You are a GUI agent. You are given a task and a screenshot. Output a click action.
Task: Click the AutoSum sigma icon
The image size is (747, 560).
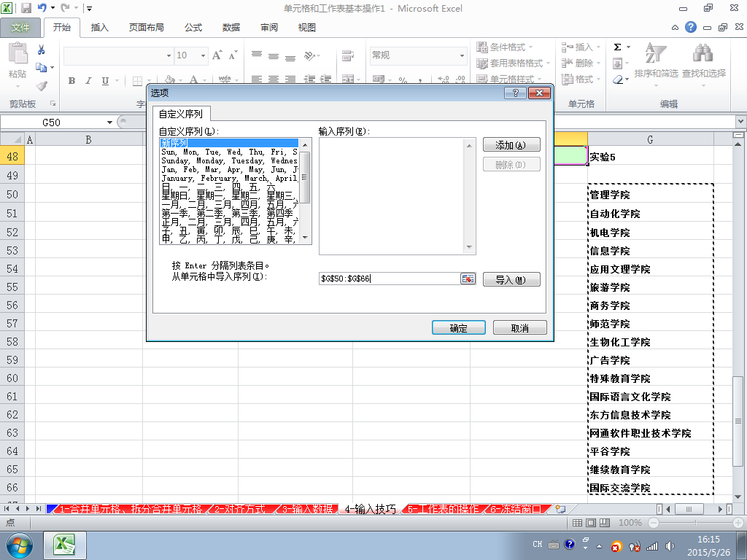point(617,47)
